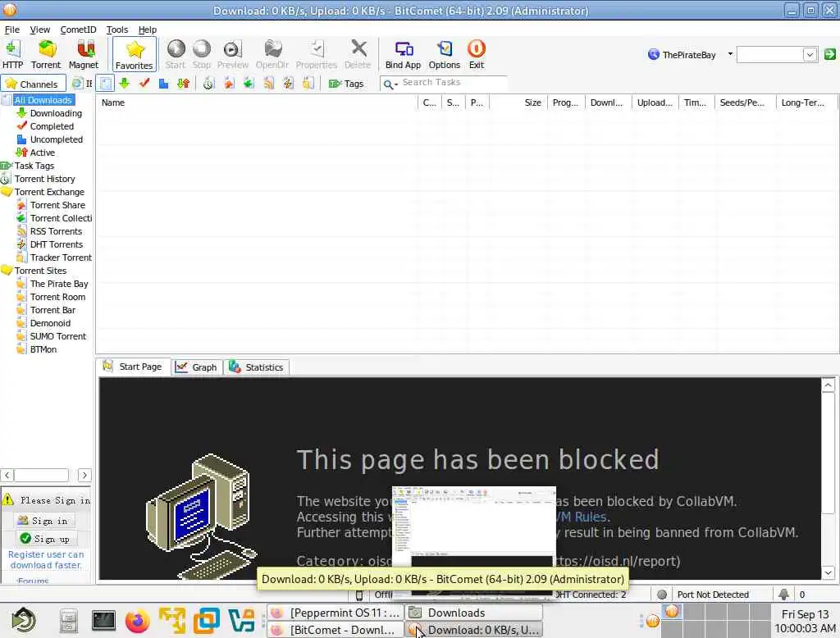The image size is (840, 638).
Task: Open the Torrent toolbar button
Action: (x=46, y=55)
